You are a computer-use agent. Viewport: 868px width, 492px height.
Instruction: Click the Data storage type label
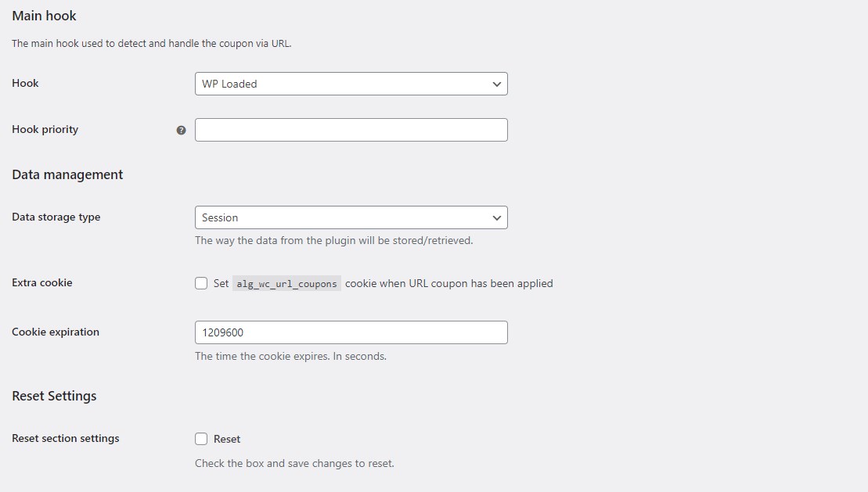(56, 217)
